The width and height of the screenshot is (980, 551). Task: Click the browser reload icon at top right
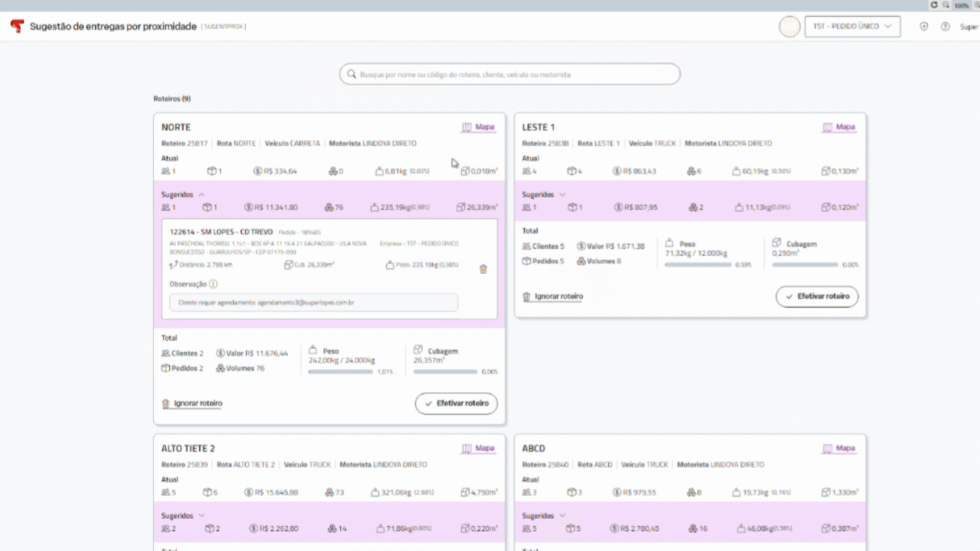(934, 5)
